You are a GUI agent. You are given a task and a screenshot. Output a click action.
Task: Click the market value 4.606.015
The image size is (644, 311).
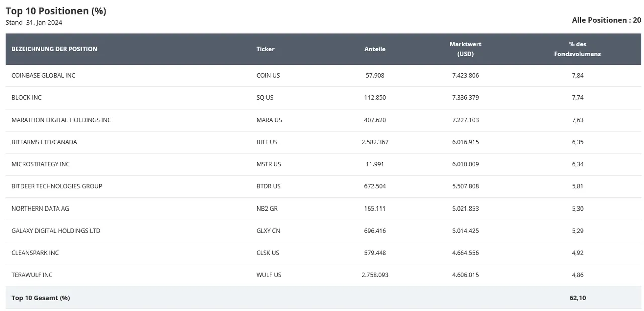(x=465, y=274)
